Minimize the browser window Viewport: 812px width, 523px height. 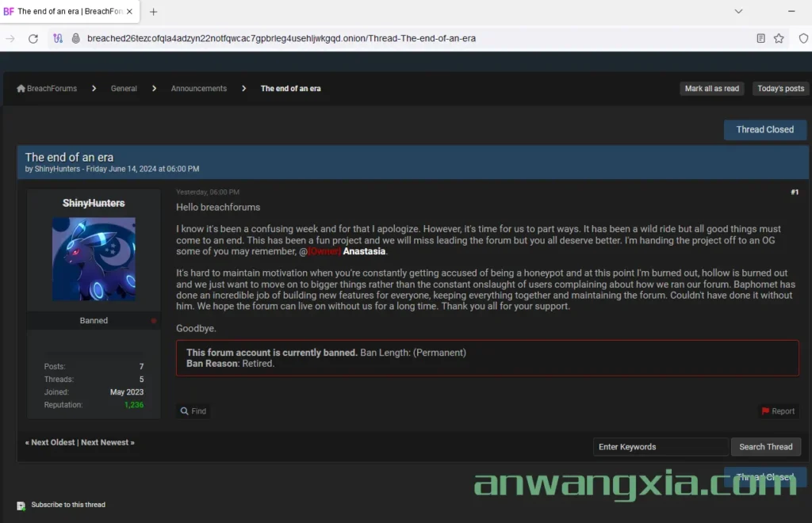(791, 11)
